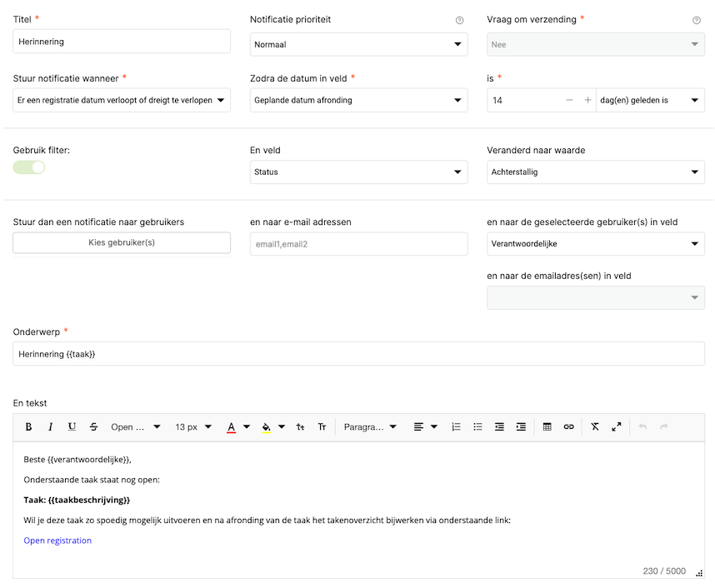Insert a bulleted list in the editor
This screenshot has height=588, width=715.
(x=477, y=426)
